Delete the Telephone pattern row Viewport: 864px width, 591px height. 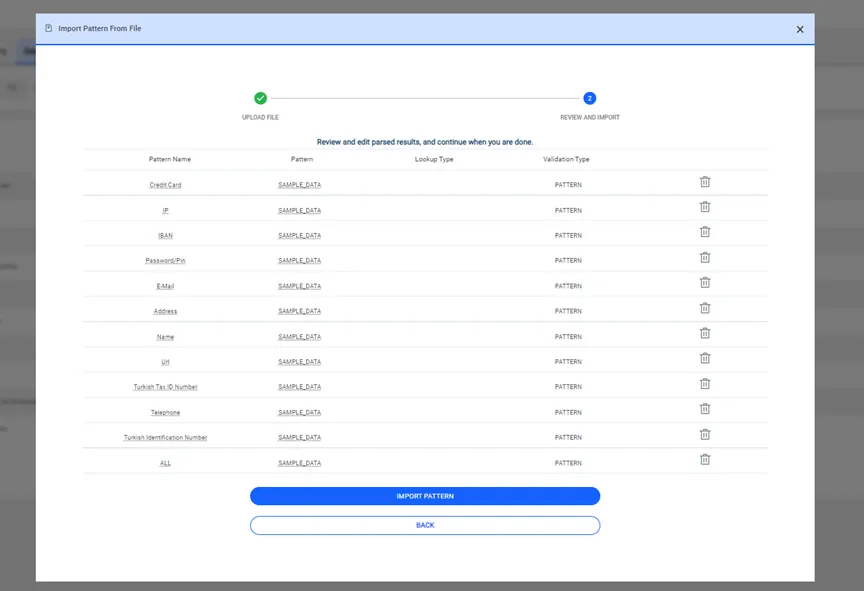tap(705, 409)
